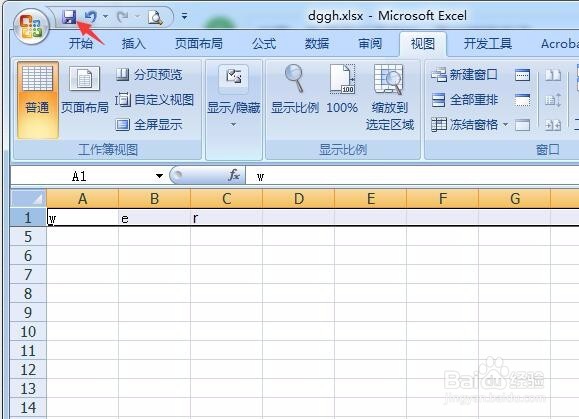Viewport: 579px width, 419px height.
Task: Select the 普通 view button
Action: coord(37,100)
